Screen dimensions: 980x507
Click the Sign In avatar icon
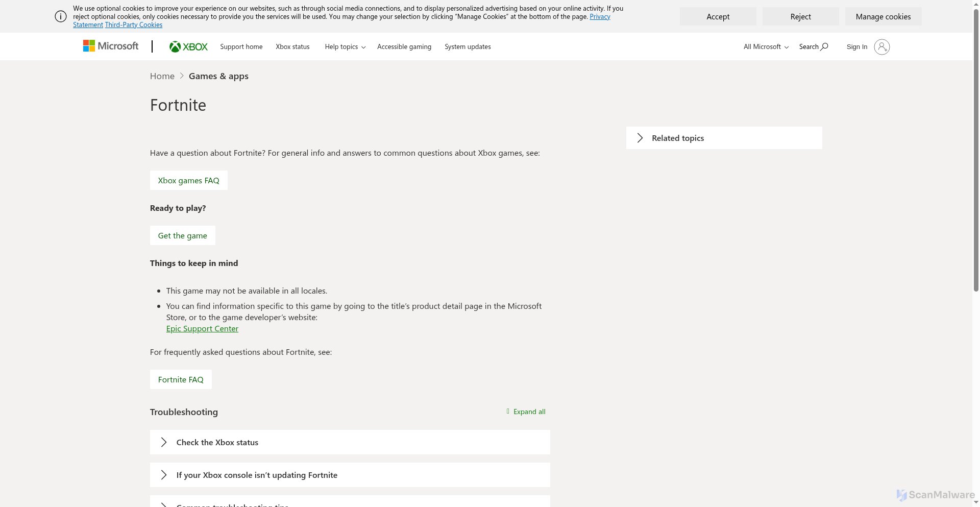click(x=881, y=46)
